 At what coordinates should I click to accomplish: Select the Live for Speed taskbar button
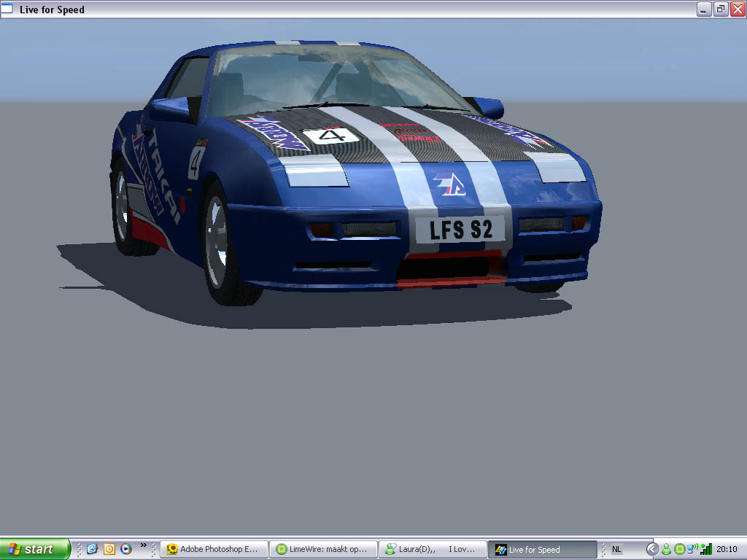[x=542, y=549]
